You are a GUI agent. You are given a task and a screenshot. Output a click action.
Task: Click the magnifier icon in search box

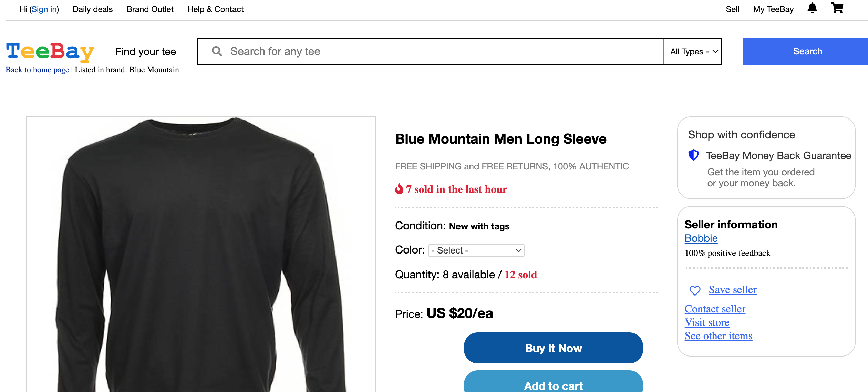point(217,51)
